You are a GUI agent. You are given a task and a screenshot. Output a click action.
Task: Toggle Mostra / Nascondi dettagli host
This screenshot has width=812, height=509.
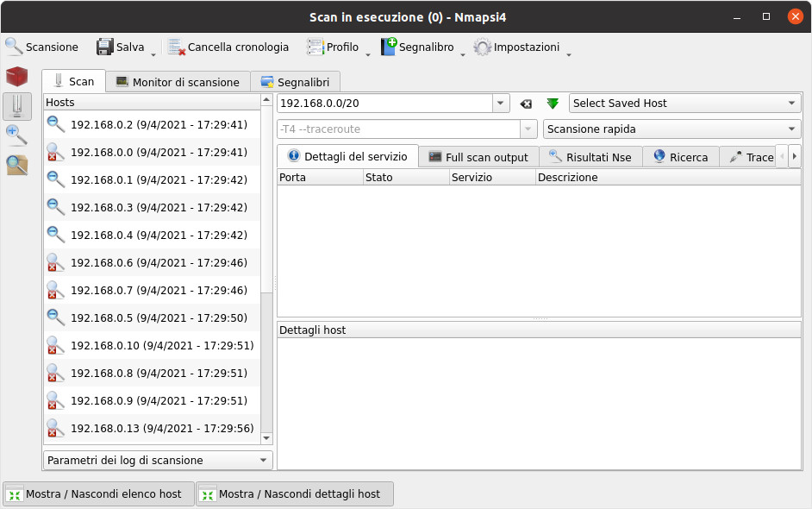pos(295,494)
